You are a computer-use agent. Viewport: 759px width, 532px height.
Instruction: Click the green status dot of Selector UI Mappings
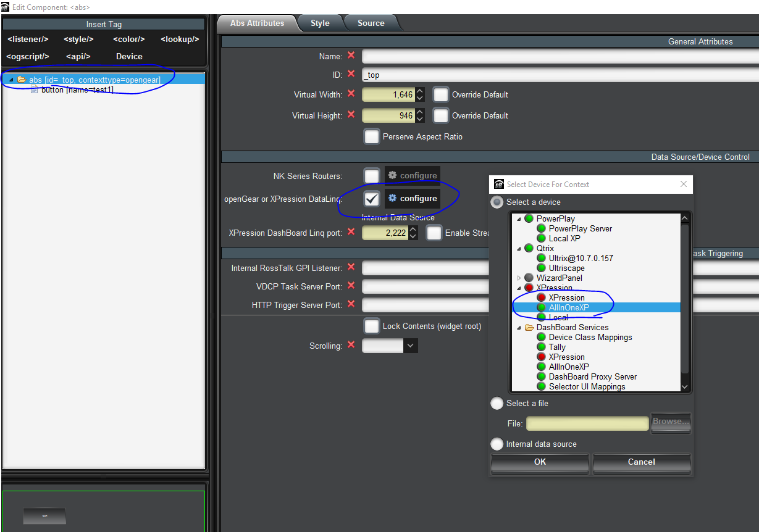click(541, 386)
